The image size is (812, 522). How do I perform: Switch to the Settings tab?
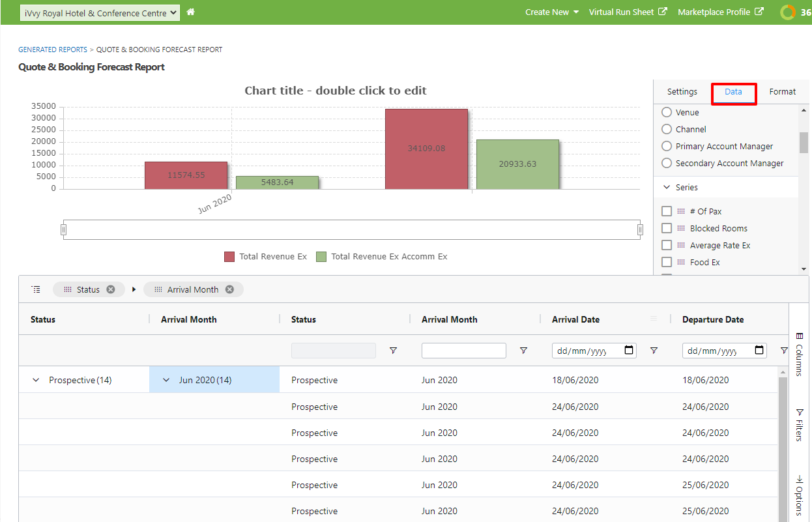(682, 92)
